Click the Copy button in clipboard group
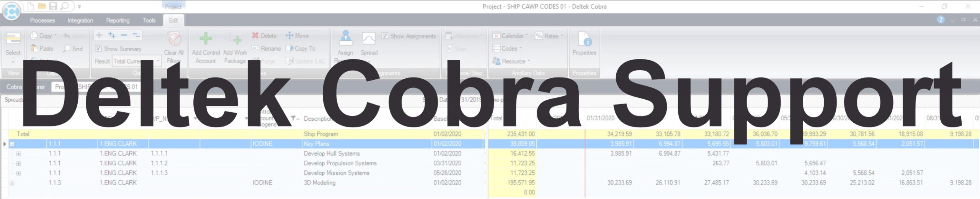The height and width of the screenshot is (199, 980). (43, 36)
